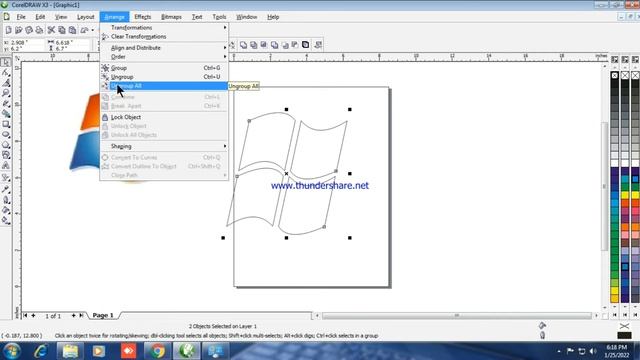Select the Eyedropper tool in the toolbox
This screenshot has height=360, width=640.
[6, 189]
